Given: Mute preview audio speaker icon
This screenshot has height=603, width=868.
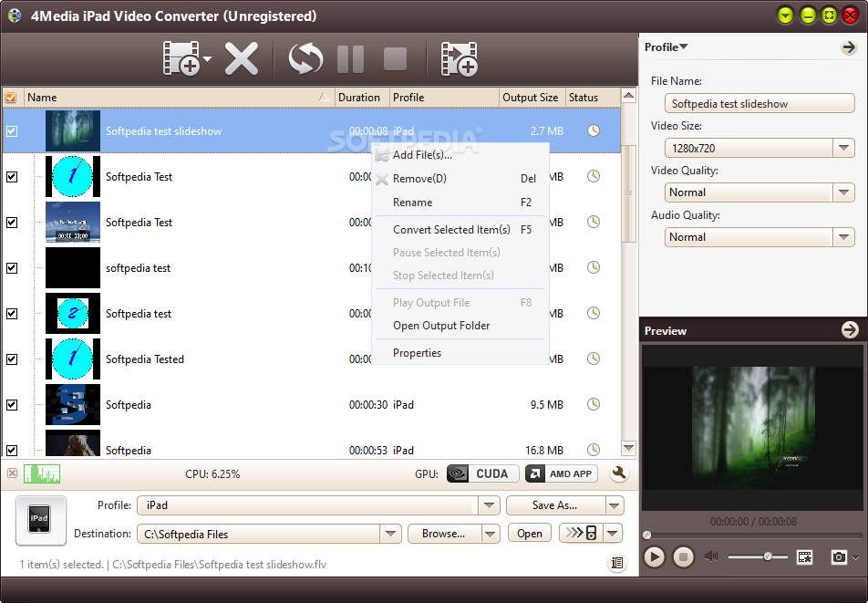Looking at the screenshot, I should click(711, 556).
